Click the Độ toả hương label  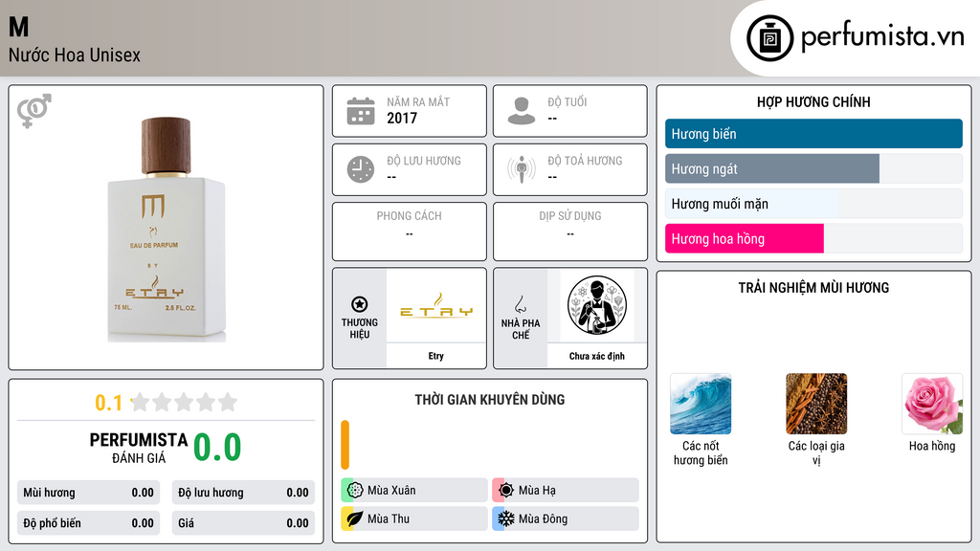(585, 161)
